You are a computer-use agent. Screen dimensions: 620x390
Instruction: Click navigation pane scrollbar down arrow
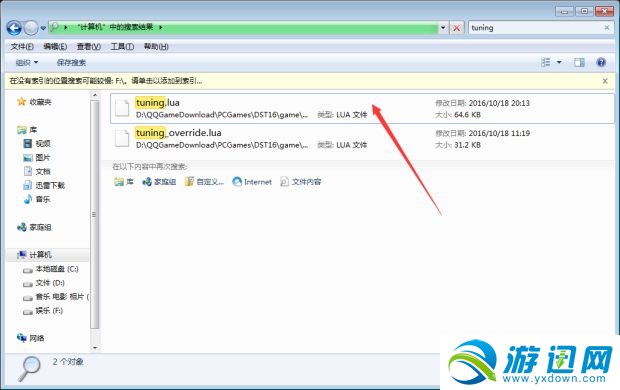(x=95, y=348)
